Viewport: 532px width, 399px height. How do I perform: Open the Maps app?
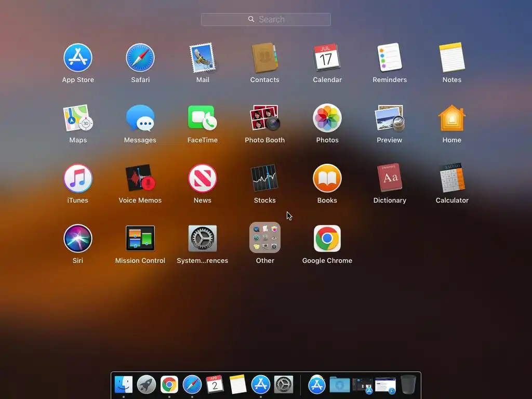pyautogui.click(x=78, y=118)
